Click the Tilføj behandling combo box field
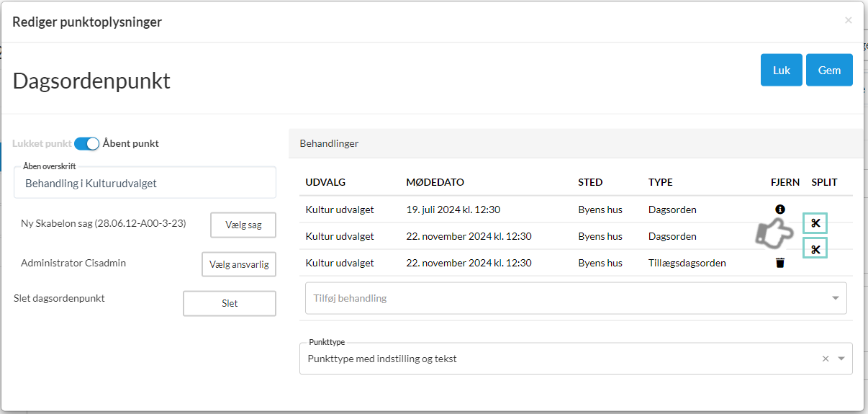 click(561, 298)
